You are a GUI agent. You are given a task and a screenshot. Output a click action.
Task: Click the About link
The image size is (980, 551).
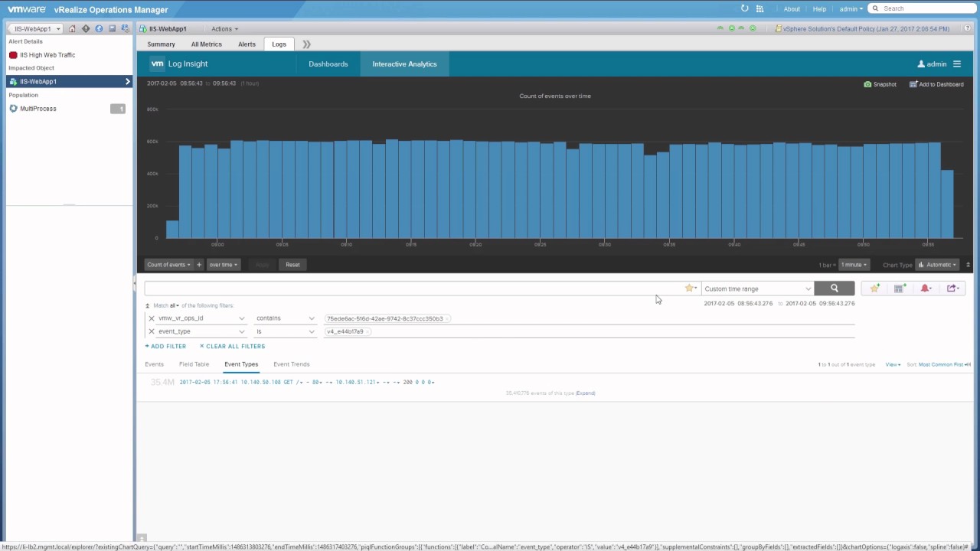(792, 9)
